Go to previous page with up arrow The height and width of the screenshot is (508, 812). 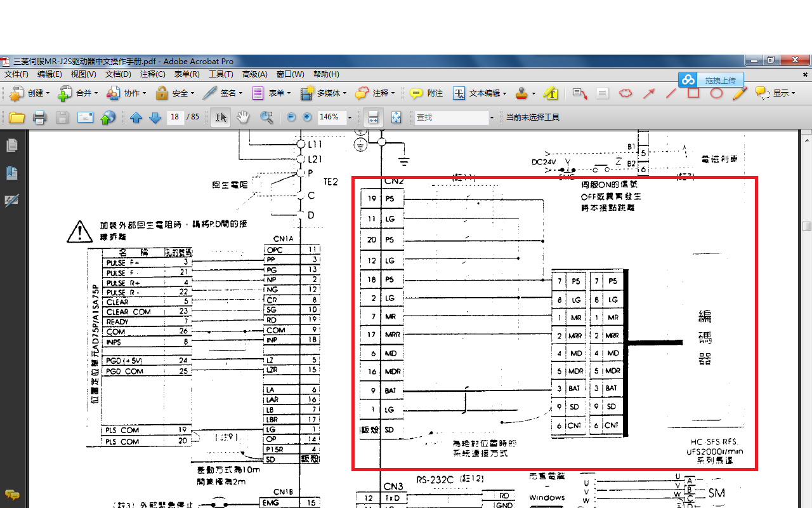[x=136, y=117]
